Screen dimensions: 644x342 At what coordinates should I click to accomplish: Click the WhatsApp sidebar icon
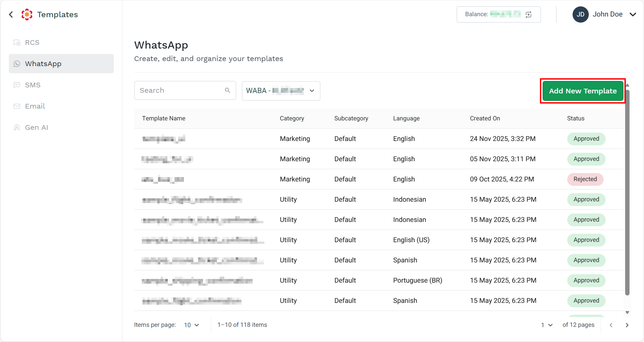[17, 64]
